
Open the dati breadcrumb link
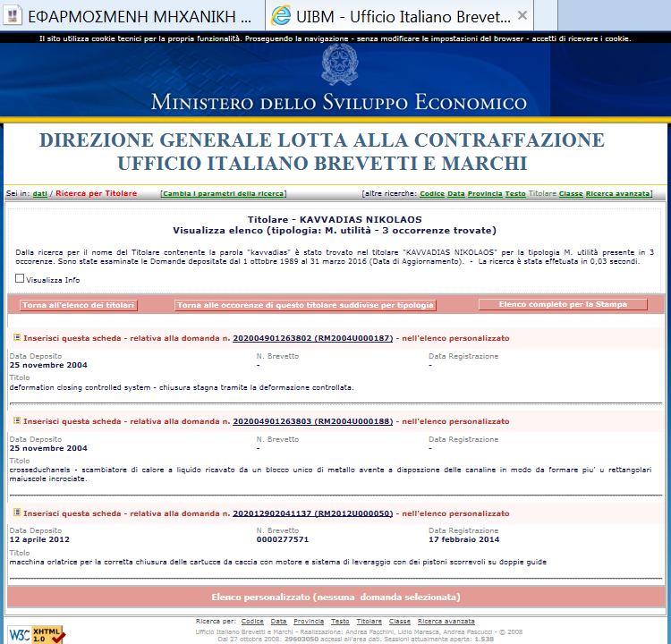tap(39, 194)
